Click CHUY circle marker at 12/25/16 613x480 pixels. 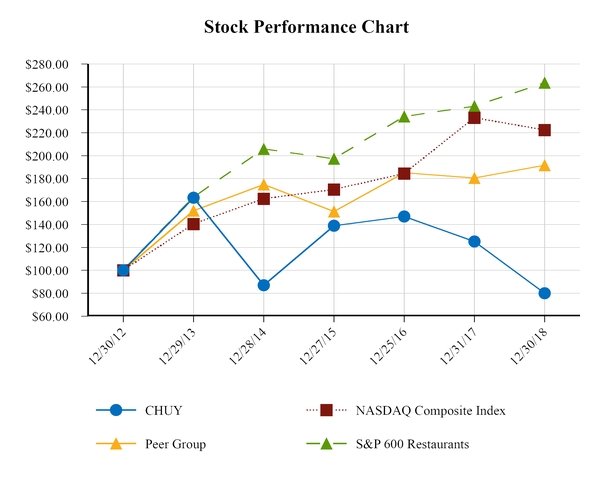(404, 216)
